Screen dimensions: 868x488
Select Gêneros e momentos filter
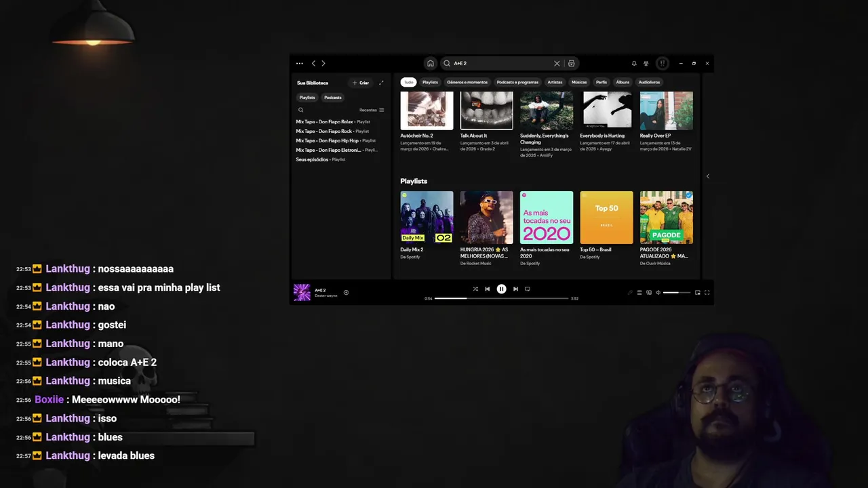467,82
